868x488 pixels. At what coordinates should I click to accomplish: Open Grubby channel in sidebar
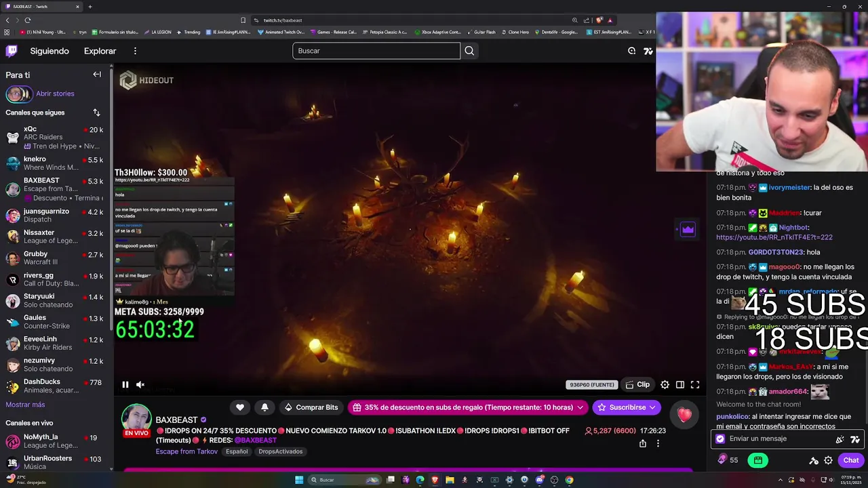54,258
